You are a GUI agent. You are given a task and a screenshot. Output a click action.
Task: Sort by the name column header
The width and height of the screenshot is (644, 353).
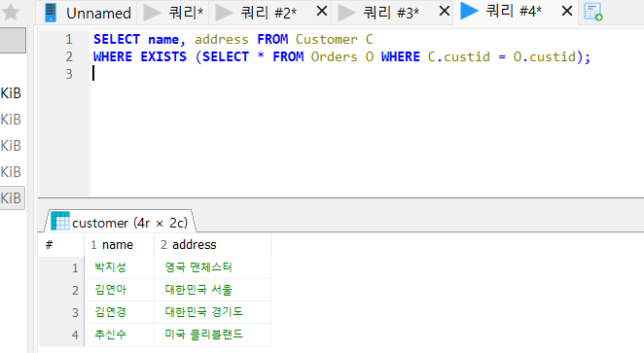119,245
